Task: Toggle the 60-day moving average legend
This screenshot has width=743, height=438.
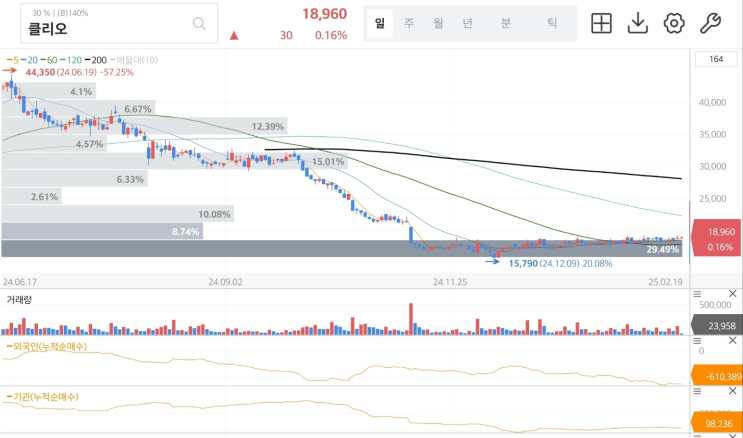Action: click(x=49, y=60)
